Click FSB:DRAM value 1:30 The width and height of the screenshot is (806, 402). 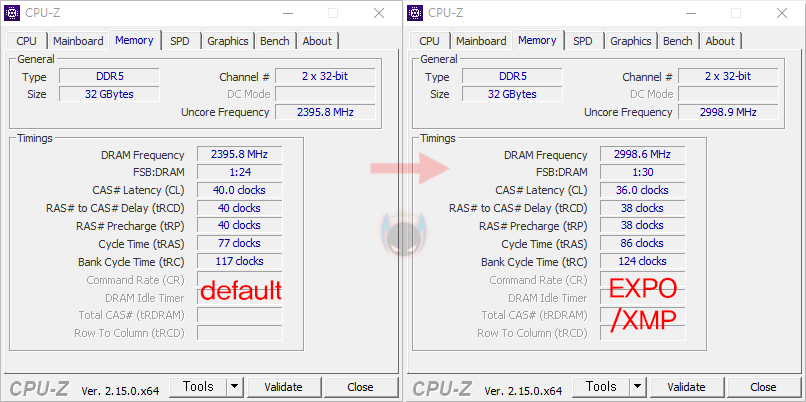pyautogui.click(x=643, y=172)
